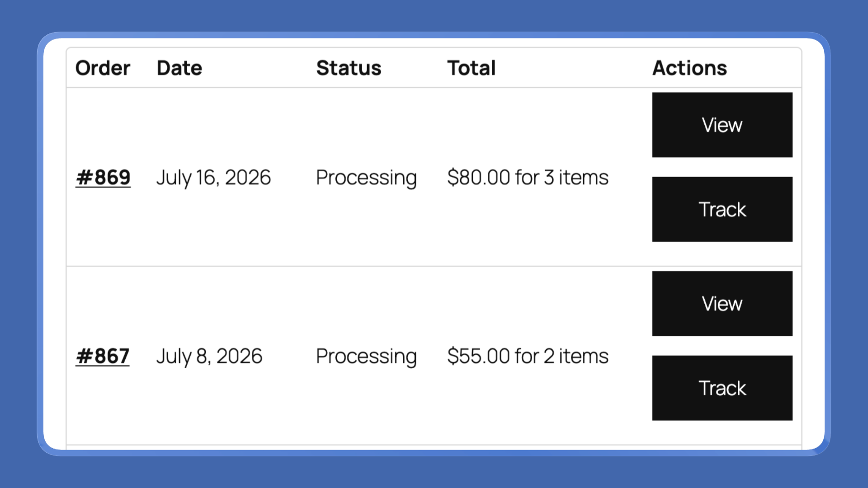Select the July 8, 2026 date cell
The height and width of the screenshot is (488, 868).
209,357
